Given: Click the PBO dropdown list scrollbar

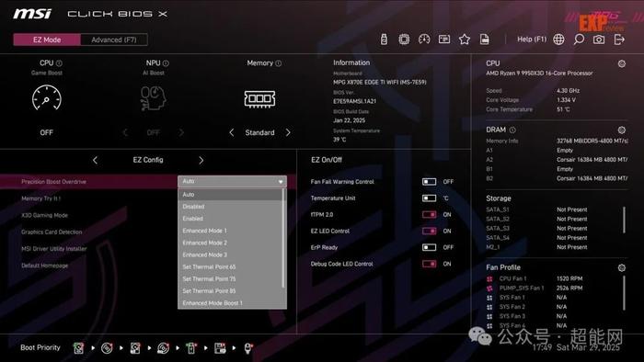Looking at the screenshot, I should pos(283,238).
